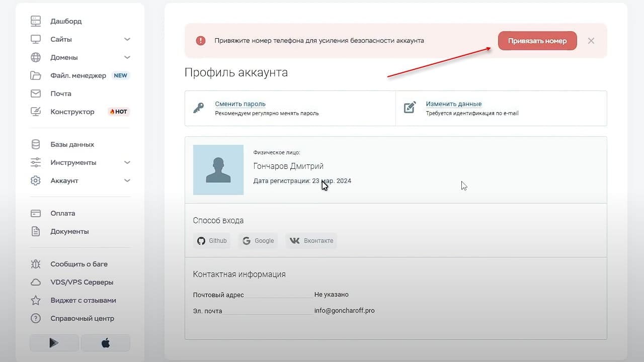
Task: Click Профиль аккаунта heading
Action: tap(236, 72)
